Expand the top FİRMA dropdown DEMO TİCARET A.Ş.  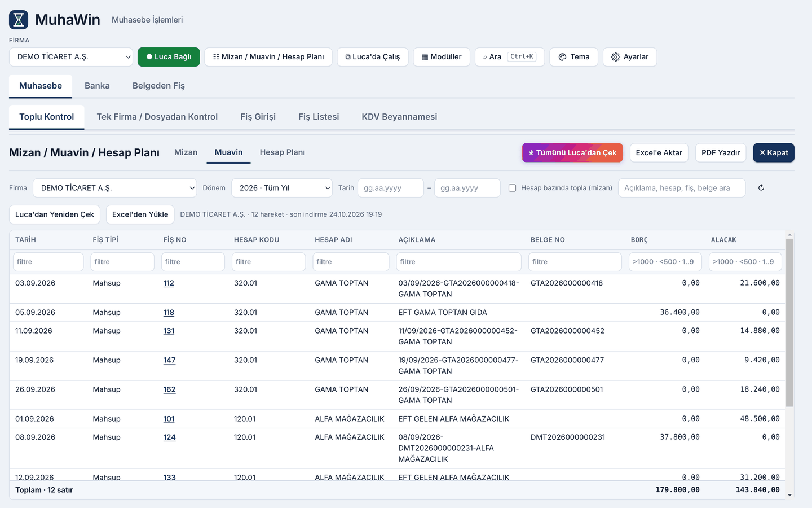pos(71,57)
